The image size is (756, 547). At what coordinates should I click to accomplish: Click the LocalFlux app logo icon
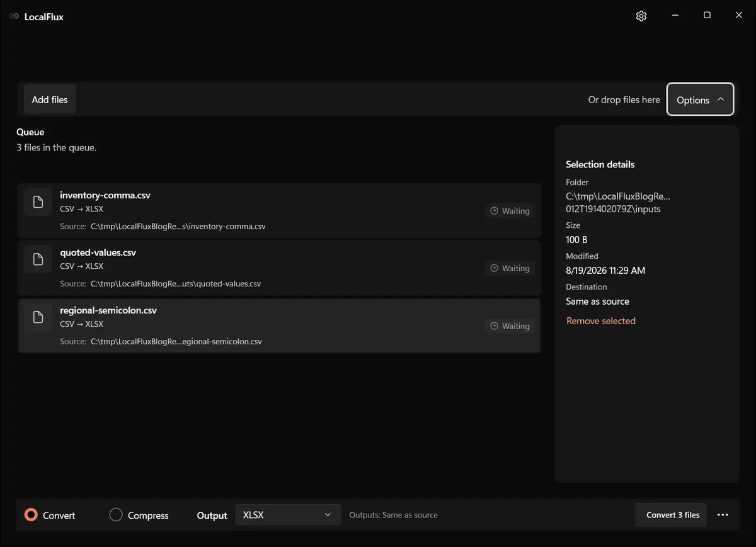pyautogui.click(x=14, y=16)
